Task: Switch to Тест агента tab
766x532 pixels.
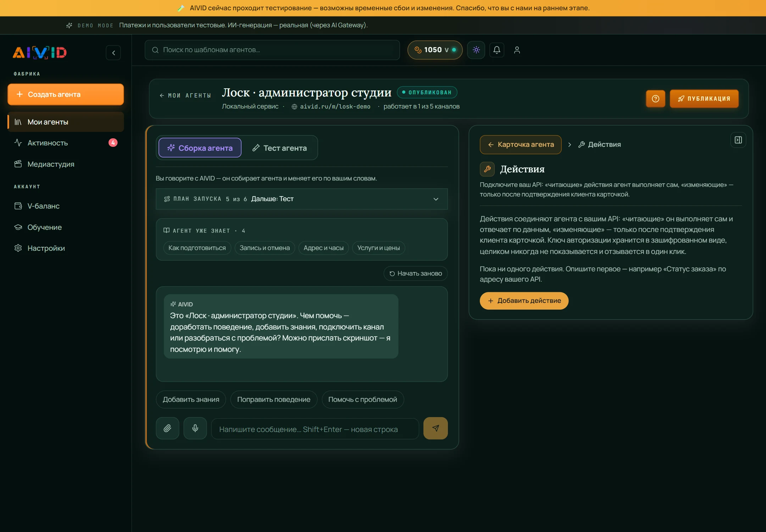Action: click(x=279, y=148)
